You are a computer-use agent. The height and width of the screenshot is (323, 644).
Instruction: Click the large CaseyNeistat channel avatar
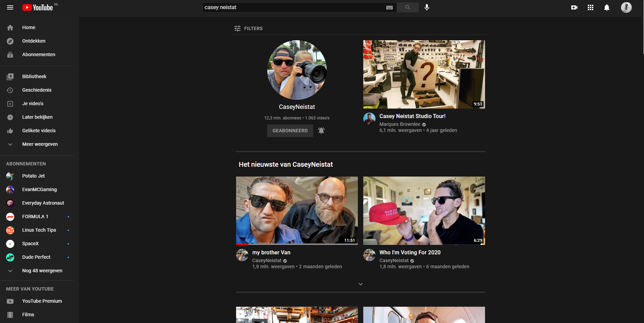[x=297, y=70]
